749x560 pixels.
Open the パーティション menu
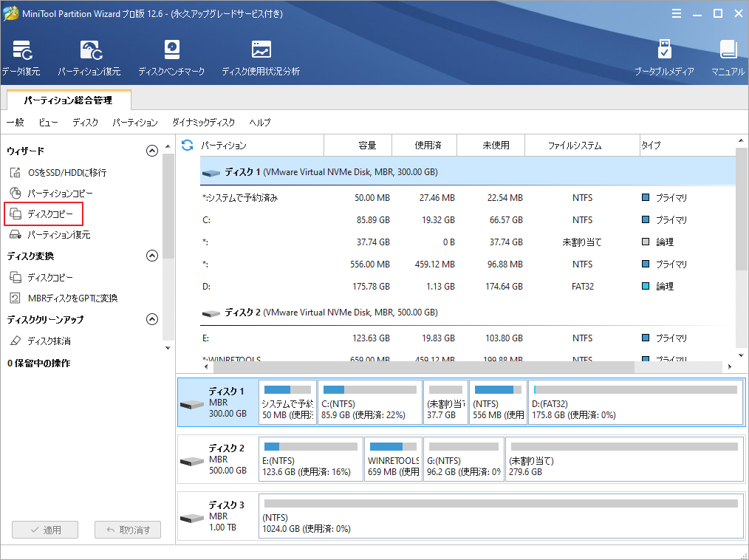point(136,123)
